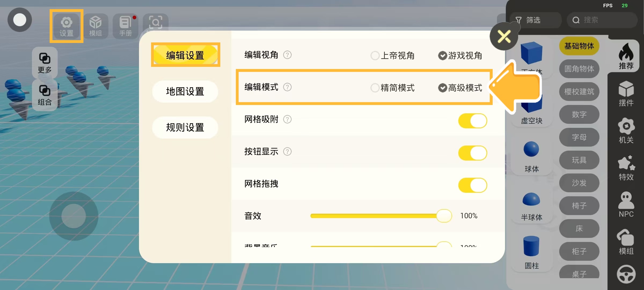Select the 樱校建筑 category button

579,92
